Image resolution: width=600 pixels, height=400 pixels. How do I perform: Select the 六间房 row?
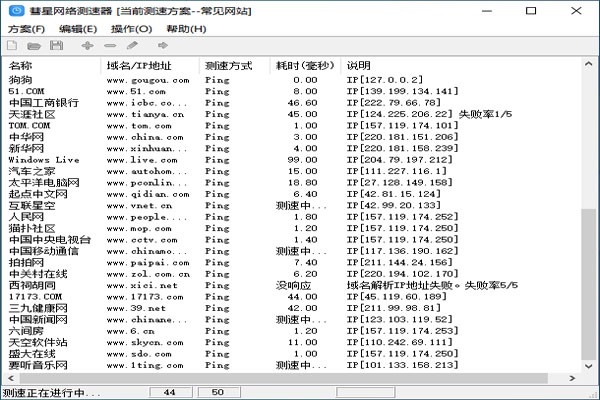pos(293,331)
